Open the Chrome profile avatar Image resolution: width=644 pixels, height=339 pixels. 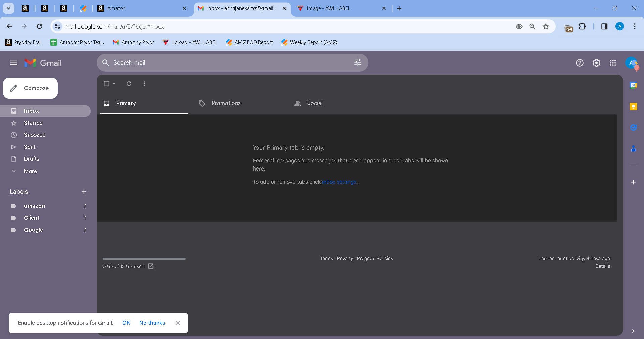pos(620,26)
